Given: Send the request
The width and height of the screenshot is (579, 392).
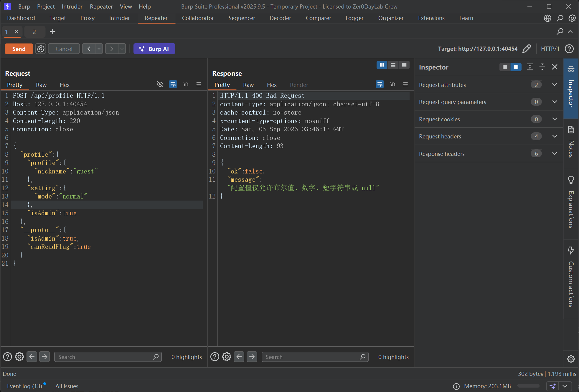Looking at the screenshot, I should tap(19, 49).
